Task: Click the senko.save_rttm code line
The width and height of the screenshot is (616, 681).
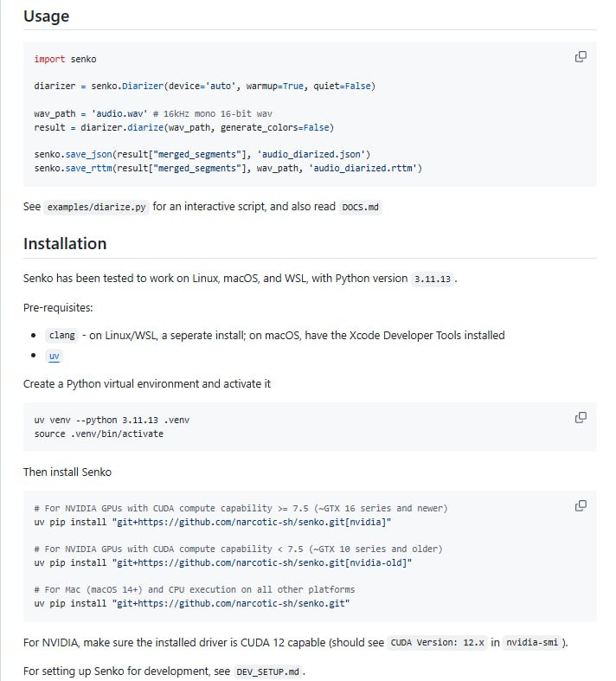Action: [x=228, y=167]
